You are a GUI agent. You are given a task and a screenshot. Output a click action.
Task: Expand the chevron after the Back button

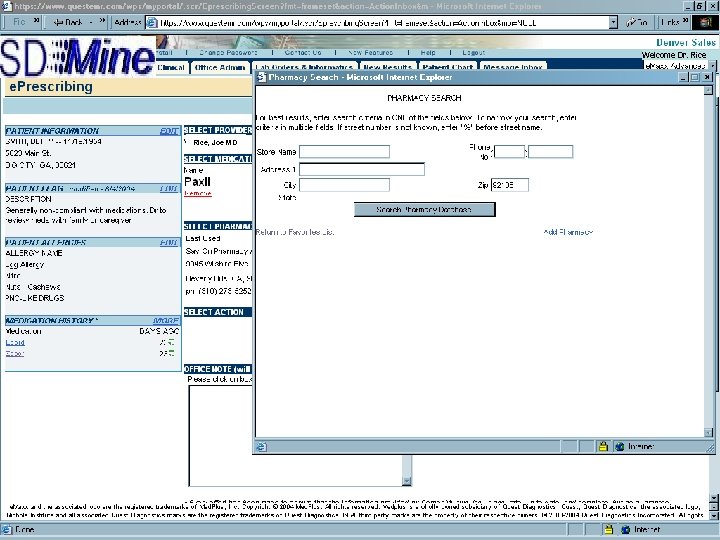[102, 20]
